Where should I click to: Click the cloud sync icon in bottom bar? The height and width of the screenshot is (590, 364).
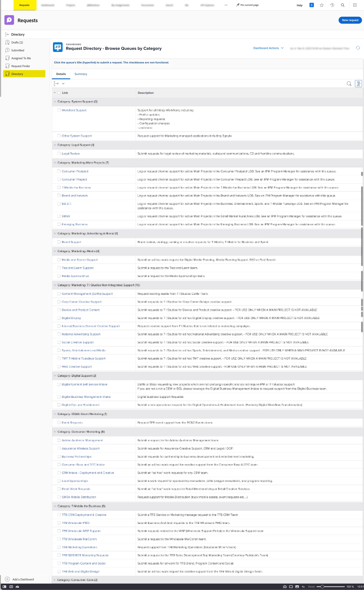click(17, 587)
